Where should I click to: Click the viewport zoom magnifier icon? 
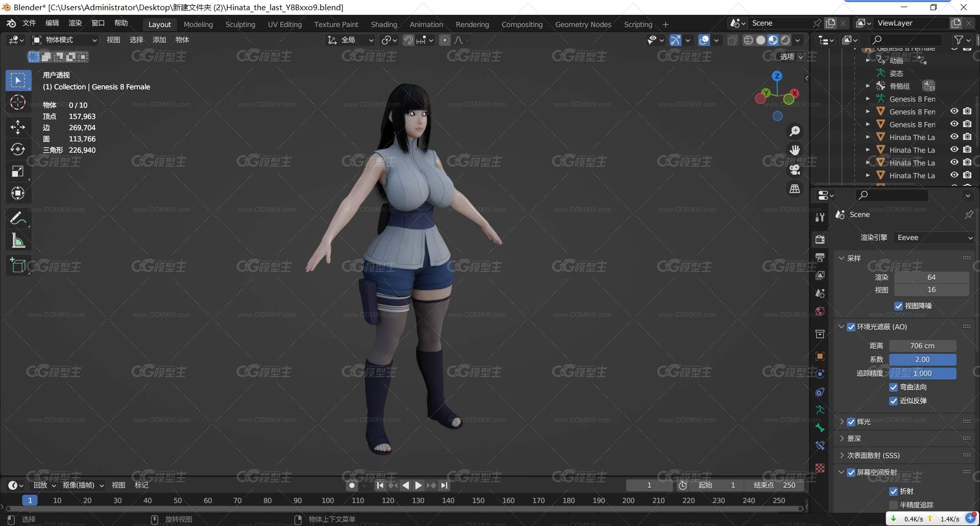click(795, 131)
